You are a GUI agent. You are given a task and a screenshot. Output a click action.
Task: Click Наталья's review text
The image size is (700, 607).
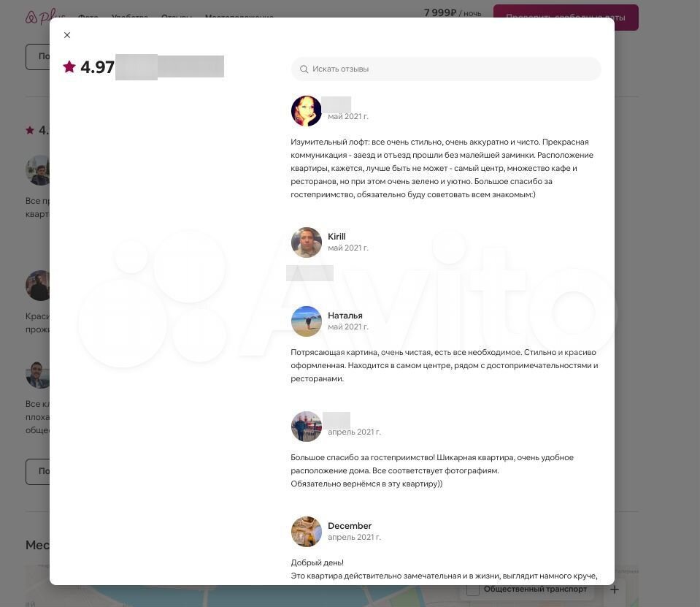coord(445,365)
